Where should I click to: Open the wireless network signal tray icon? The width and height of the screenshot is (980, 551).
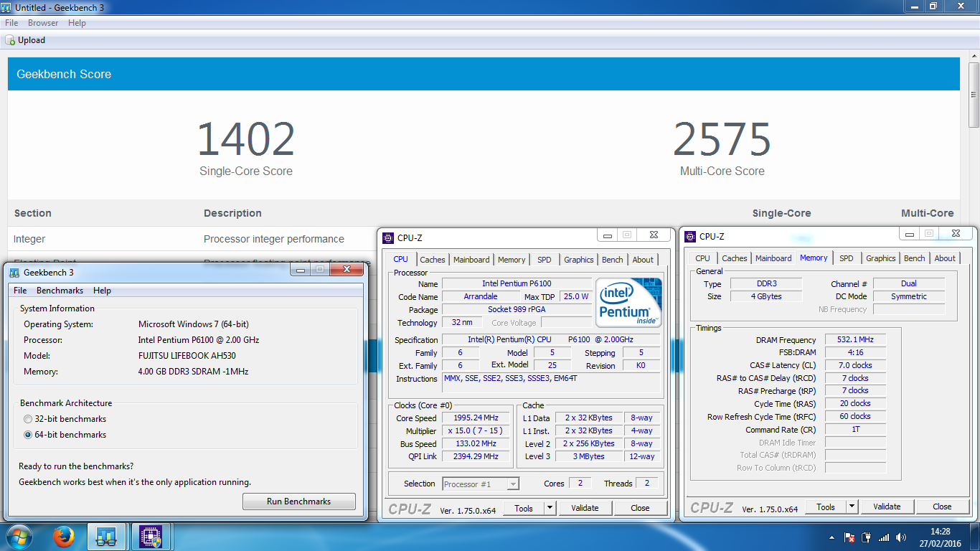[884, 537]
